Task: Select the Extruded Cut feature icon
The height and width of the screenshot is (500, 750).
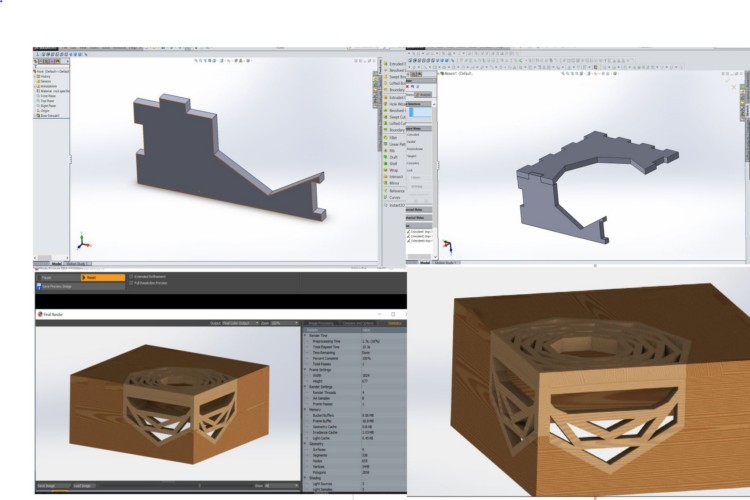Action: (x=386, y=98)
